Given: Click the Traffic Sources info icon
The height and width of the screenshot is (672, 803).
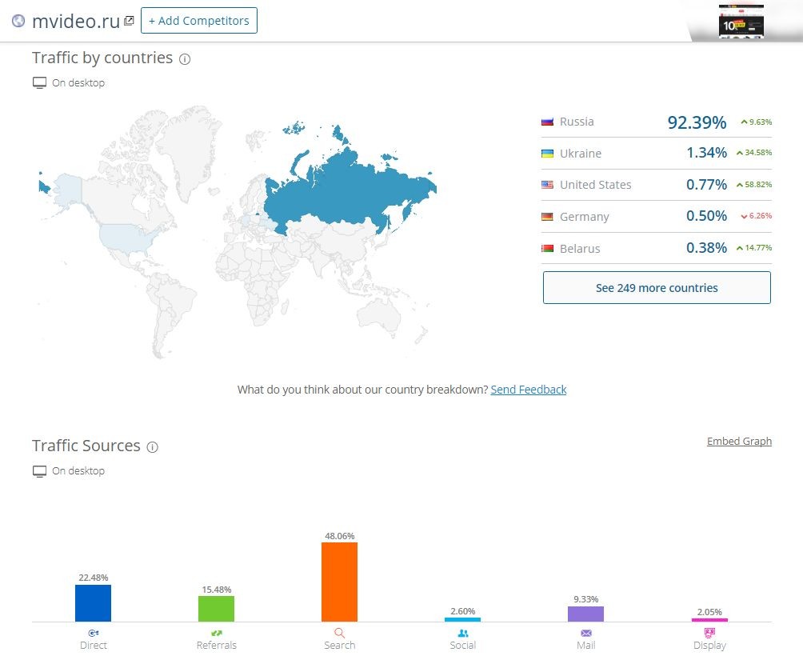Looking at the screenshot, I should pos(153,447).
